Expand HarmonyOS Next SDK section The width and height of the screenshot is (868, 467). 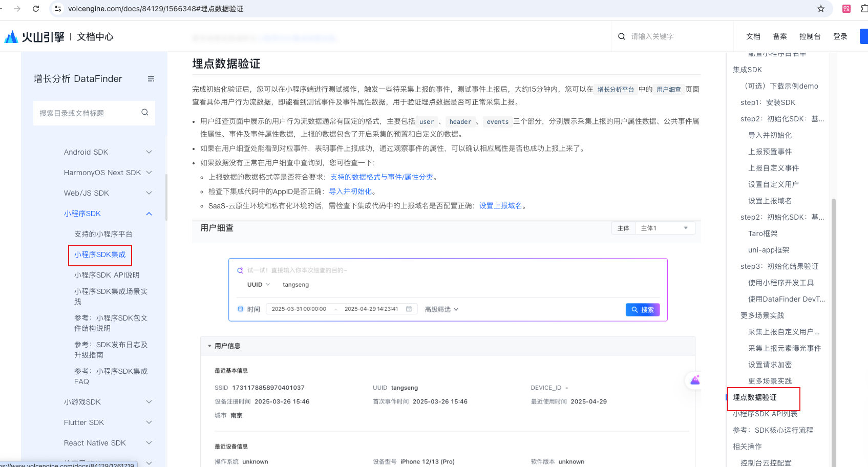tap(149, 173)
